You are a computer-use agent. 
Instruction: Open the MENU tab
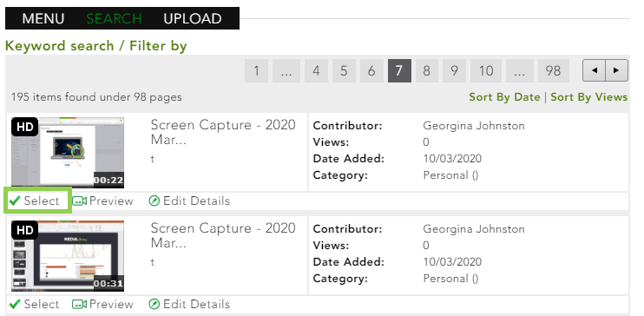[43, 18]
